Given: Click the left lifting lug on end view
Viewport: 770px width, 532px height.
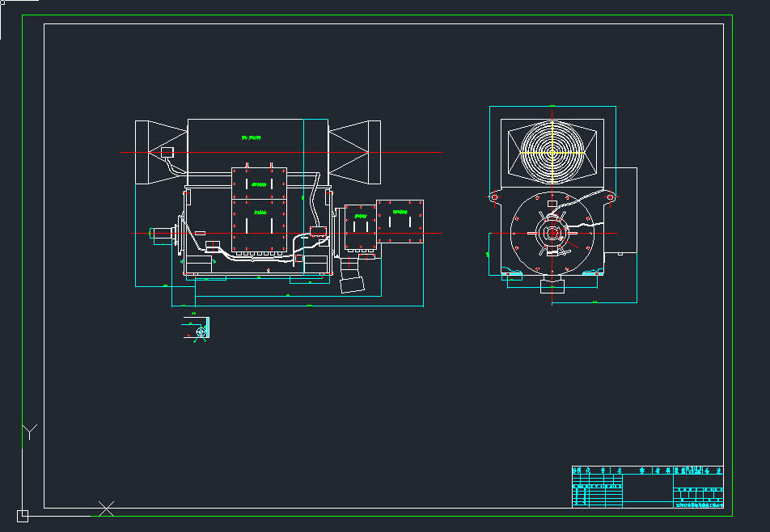Looking at the screenshot, I should coord(493,196).
